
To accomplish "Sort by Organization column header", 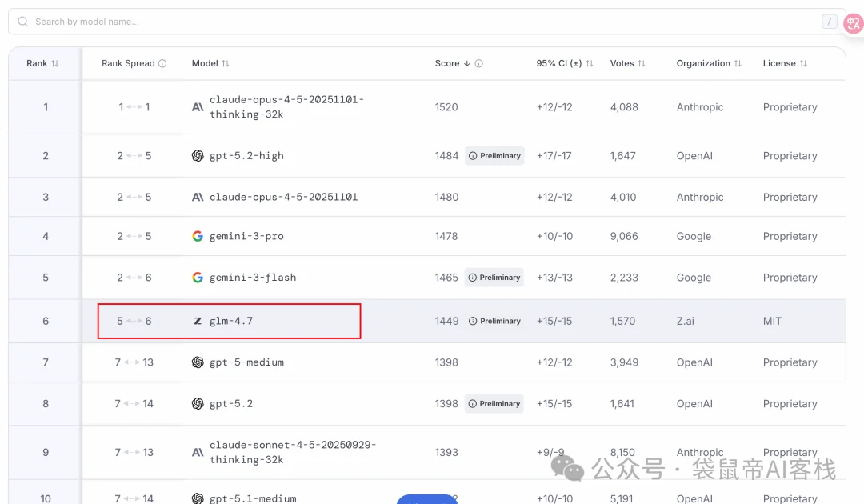I will (709, 63).
